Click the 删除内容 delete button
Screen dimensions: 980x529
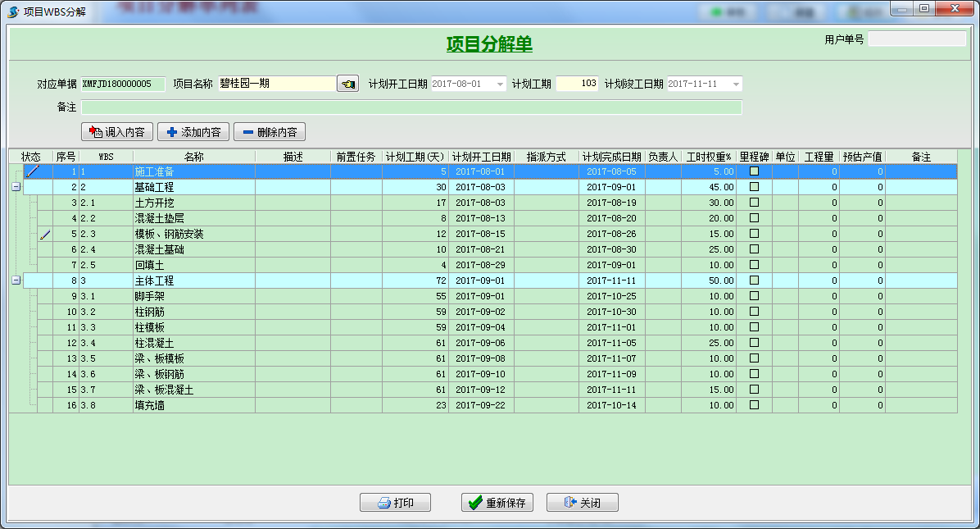(x=270, y=132)
